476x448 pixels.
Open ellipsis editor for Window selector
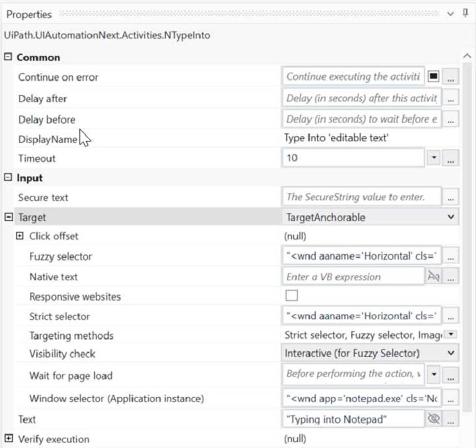point(451,398)
